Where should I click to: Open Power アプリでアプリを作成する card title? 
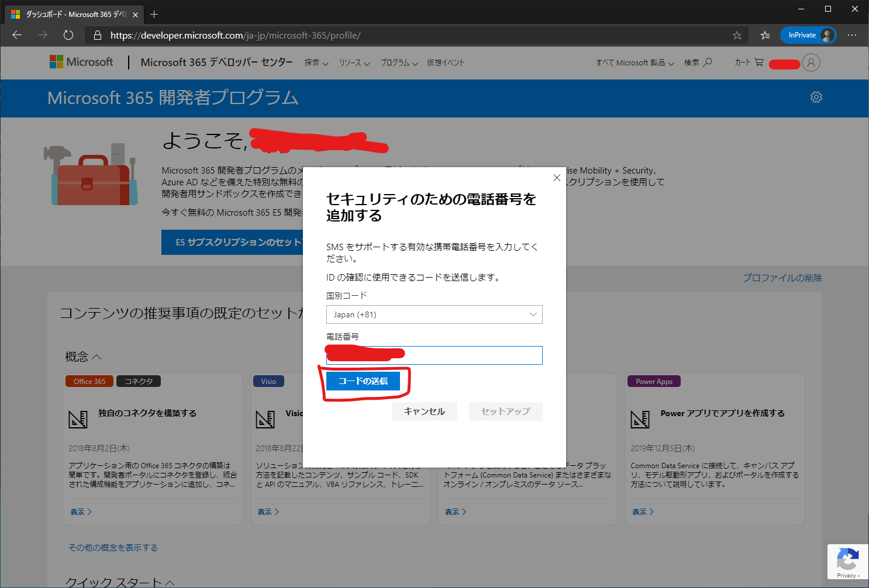(723, 413)
